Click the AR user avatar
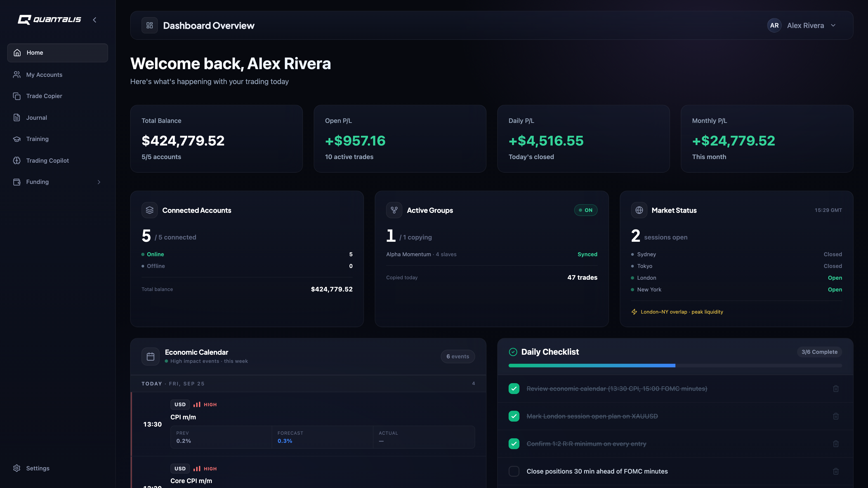The height and width of the screenshot is (488, 868). (x=774, y=25)
